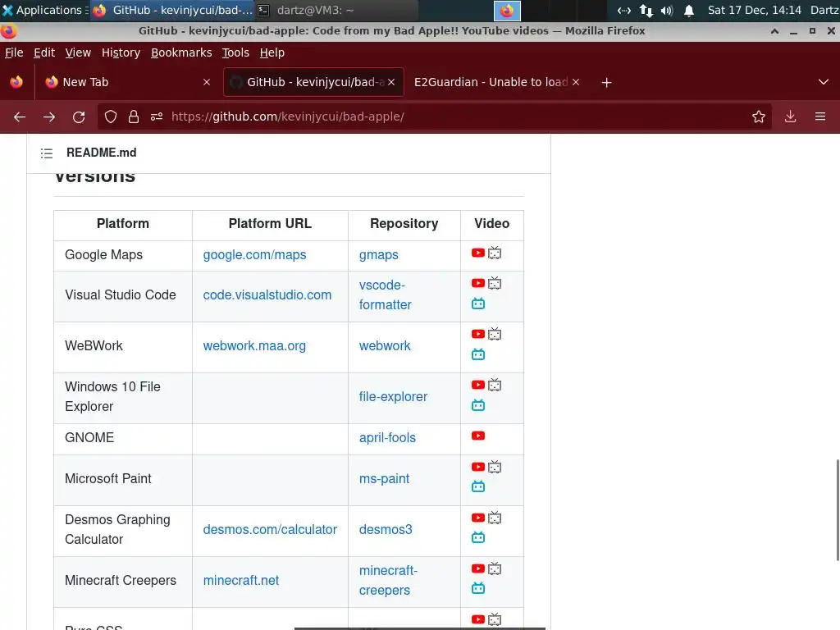Open YouTube video for WeBWork row
Image resolution: width=840 pixels, height=630 pixels.
478,335
